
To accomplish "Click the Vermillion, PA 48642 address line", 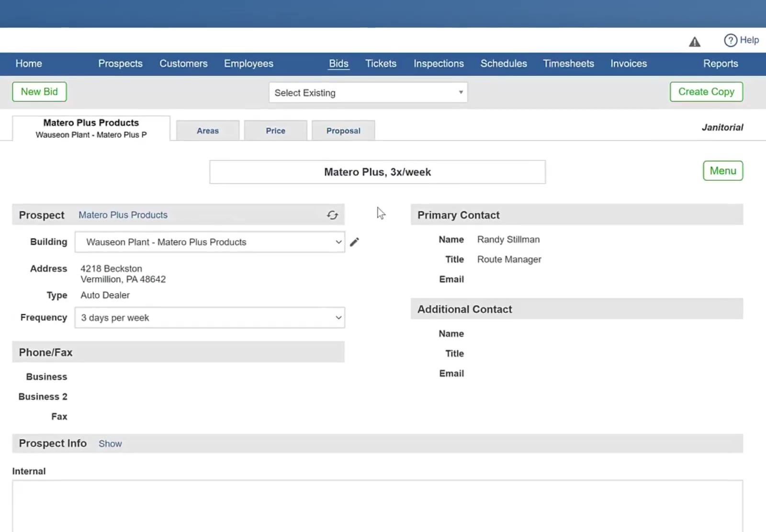I will (x=123, y=279).
